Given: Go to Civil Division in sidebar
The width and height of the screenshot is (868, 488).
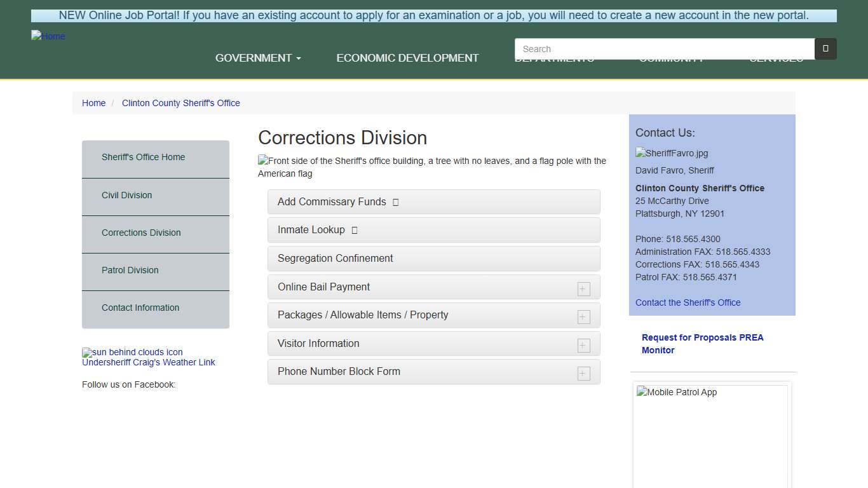Looking at the screenshot, I should click(127, 195).
